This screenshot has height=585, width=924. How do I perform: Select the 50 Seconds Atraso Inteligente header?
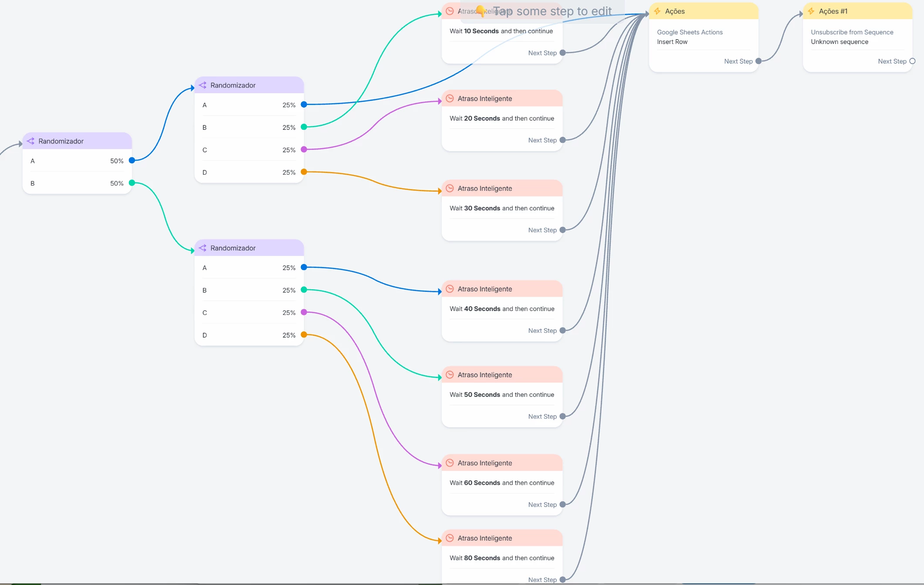pyautogui.click(x=502, y=375)
